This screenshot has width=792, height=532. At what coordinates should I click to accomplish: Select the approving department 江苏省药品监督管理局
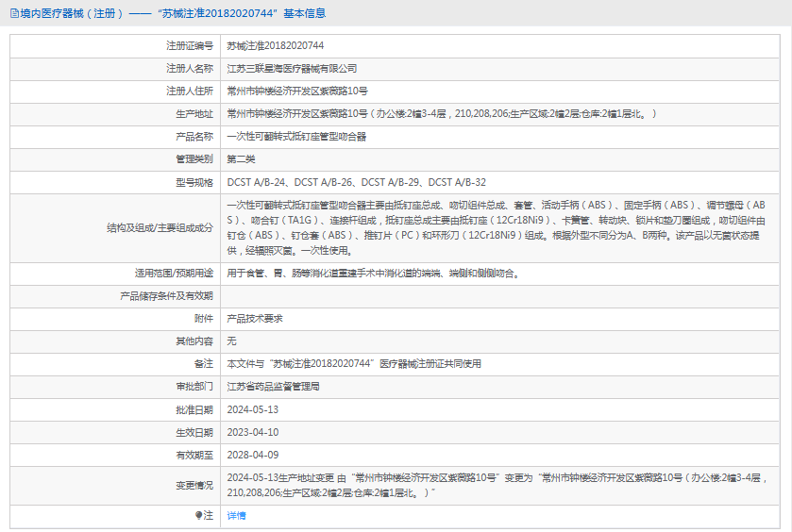(273, 387)
